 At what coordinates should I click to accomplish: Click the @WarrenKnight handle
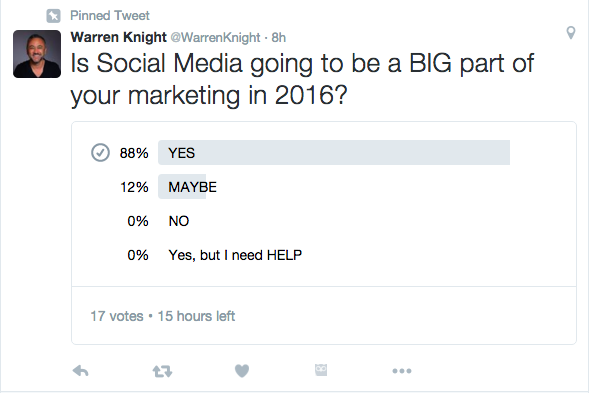tap(215, 38)
